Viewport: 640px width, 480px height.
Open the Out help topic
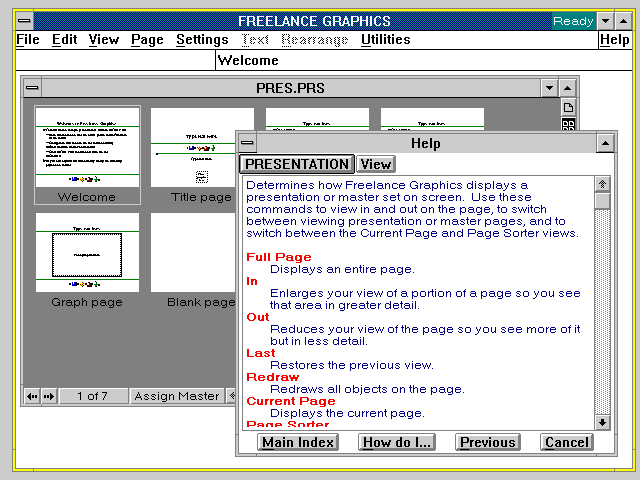click(x=258, y=317)
